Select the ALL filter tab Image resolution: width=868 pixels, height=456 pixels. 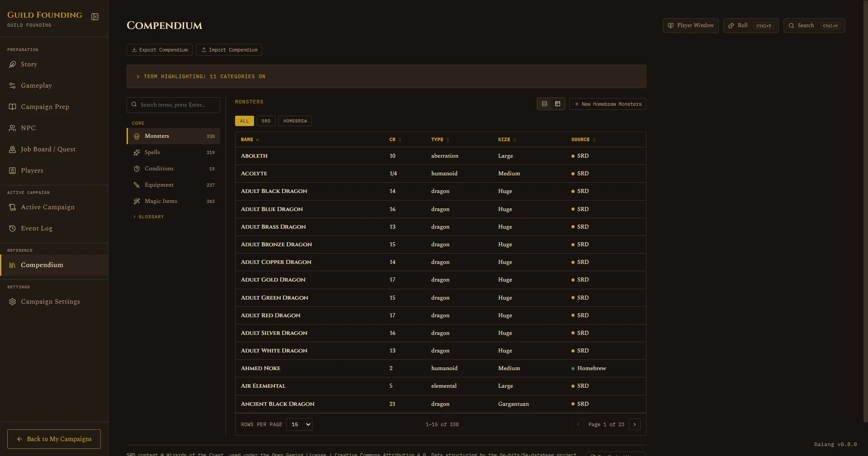tap(245, 121)
